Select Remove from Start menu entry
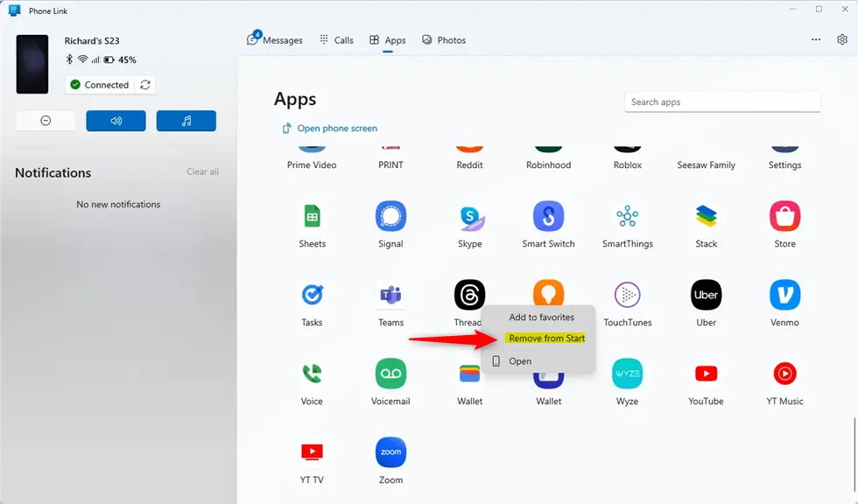 coord(546,339)
